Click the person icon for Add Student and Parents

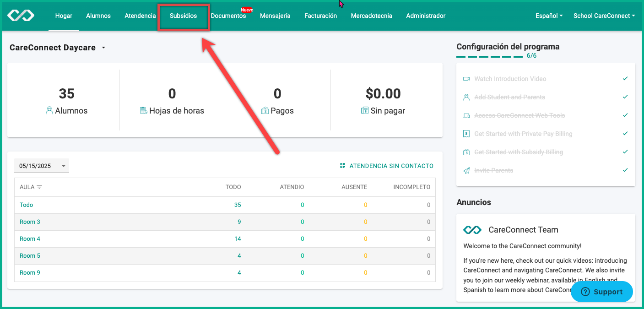tap(466, 97)
